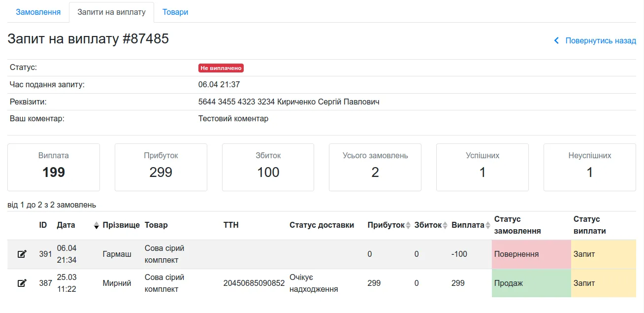Click the Повернення status cell

click(531, 254)
